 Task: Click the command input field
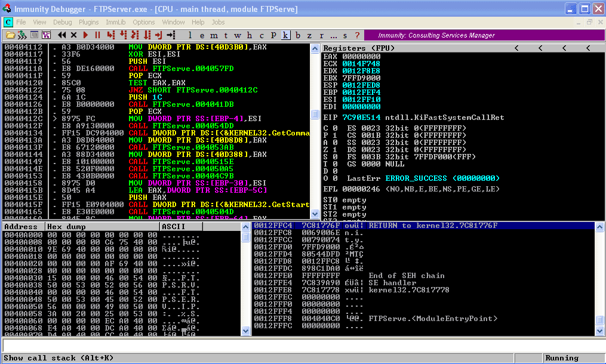point(303,345)
